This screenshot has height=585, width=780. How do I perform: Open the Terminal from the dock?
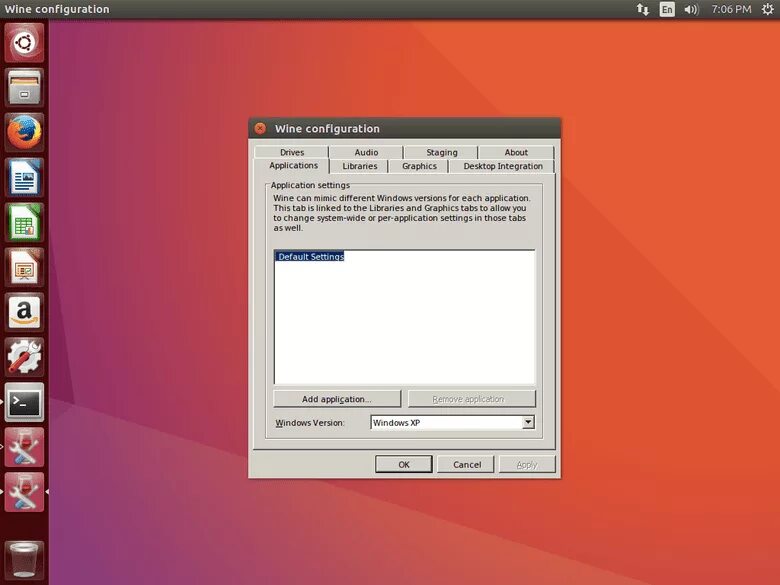point(24,402)
